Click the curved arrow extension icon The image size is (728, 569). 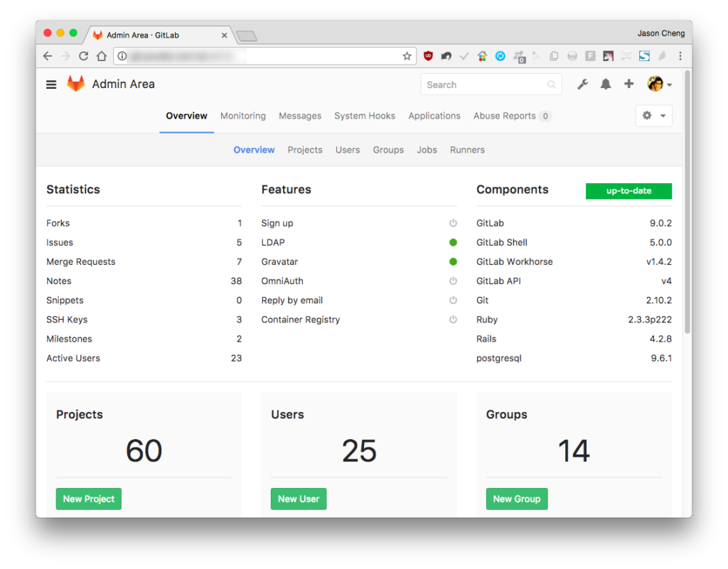[x=446, y=56]
